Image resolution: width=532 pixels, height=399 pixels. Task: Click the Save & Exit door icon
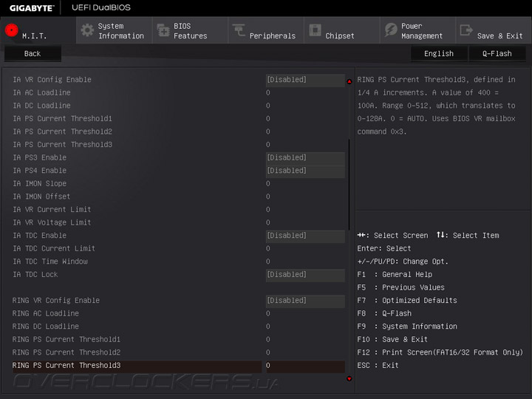(x=466, y=30)
